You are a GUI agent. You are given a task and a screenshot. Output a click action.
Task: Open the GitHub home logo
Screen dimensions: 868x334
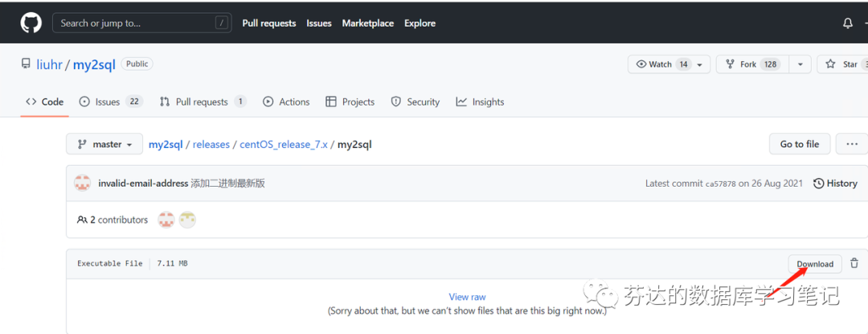click(31, 23)
